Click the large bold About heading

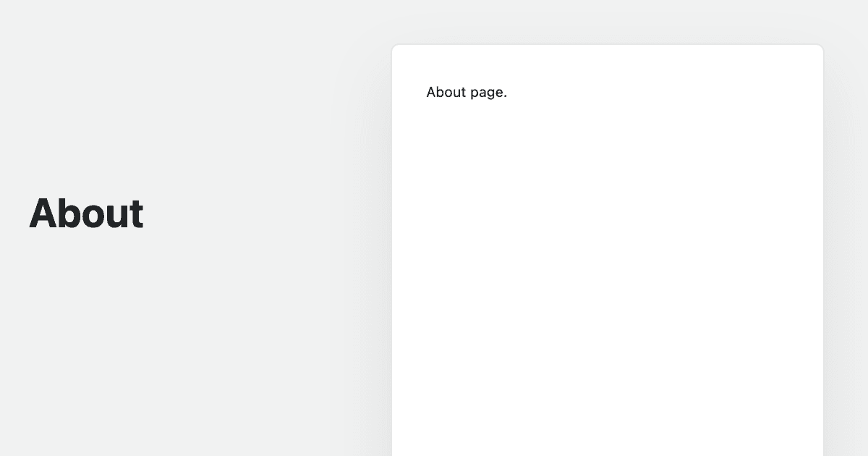[x=86, y=214]
